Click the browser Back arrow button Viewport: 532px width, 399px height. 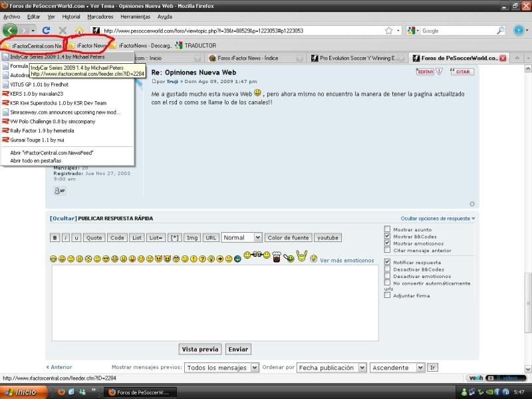[11, 31]
